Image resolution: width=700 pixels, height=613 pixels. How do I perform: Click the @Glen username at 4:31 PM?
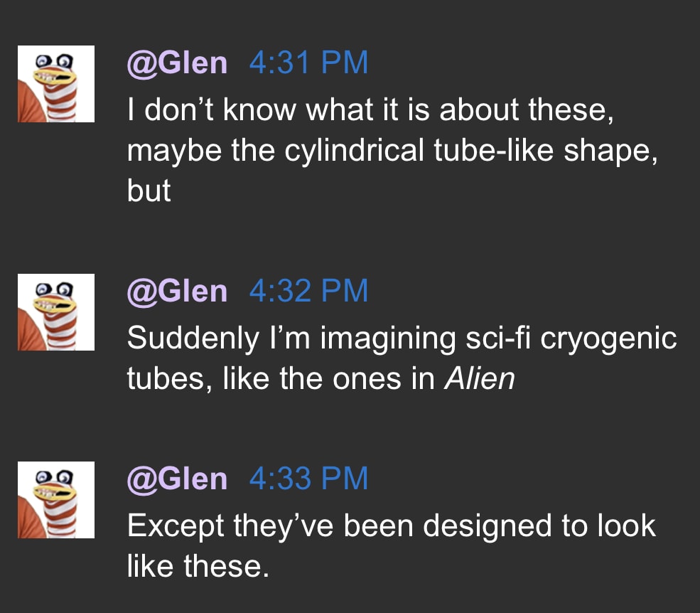pos(177,64)
